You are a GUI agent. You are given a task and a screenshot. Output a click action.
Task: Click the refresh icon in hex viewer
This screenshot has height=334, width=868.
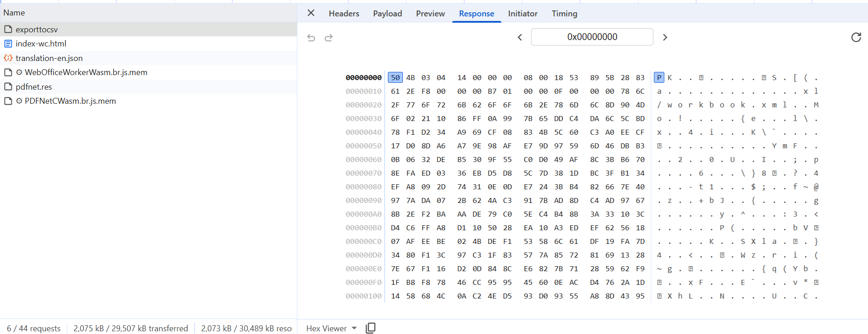(856, 37)
